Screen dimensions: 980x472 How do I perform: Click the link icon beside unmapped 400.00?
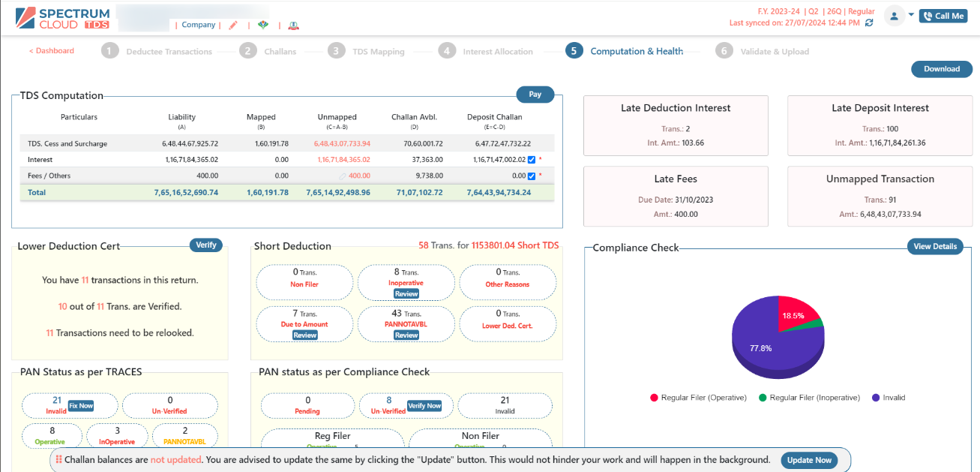click(x=343, y=176)
